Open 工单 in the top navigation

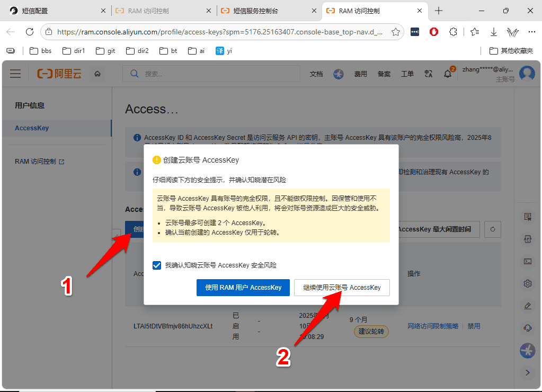407,74
